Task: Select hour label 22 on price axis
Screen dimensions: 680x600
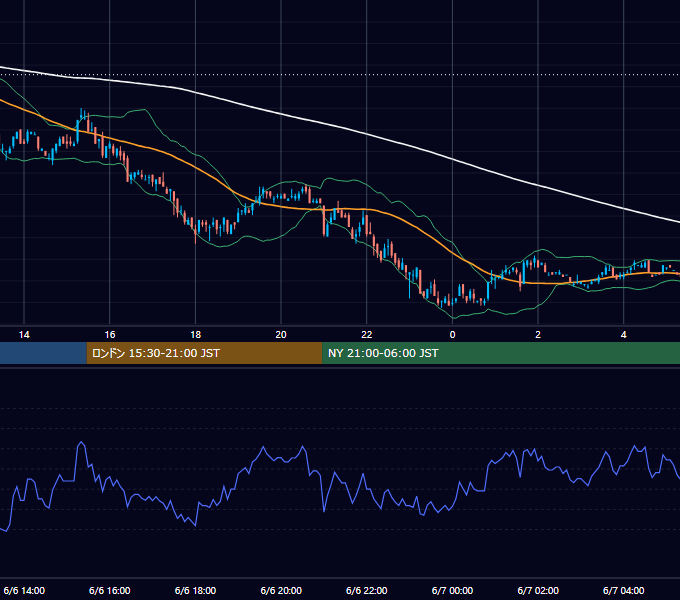Action: click(x=367, y=335)
